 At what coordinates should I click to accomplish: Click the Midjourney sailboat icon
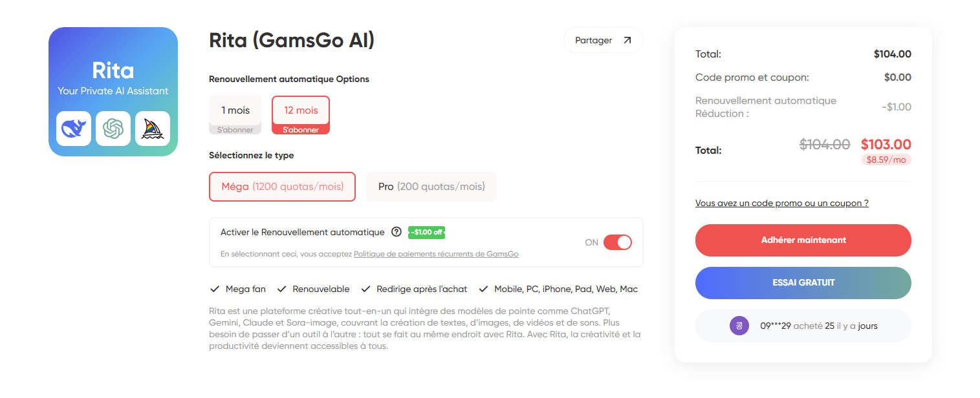pyautogui.click(x=153, y=129)
